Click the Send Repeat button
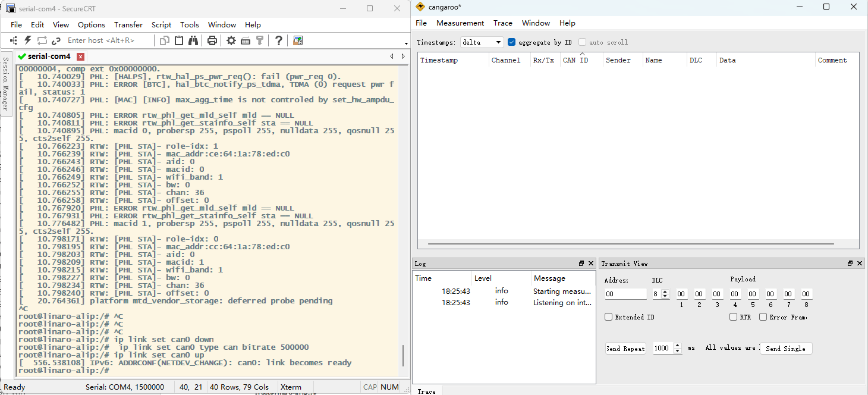This screenshot has height=395, width=868. click(625, 349)
